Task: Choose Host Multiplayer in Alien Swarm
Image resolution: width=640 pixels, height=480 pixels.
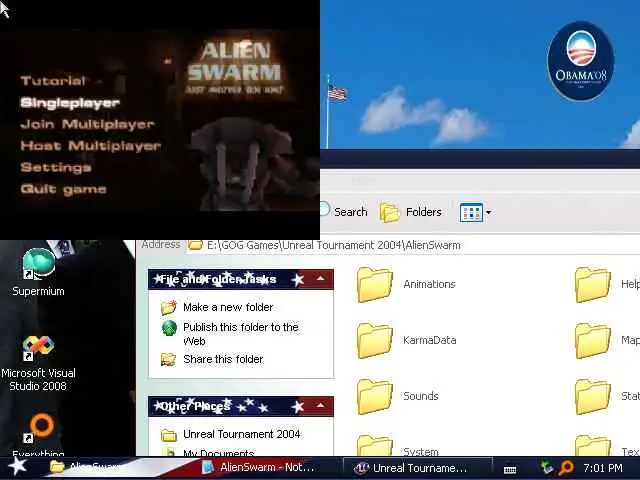Action: [91, 146]
